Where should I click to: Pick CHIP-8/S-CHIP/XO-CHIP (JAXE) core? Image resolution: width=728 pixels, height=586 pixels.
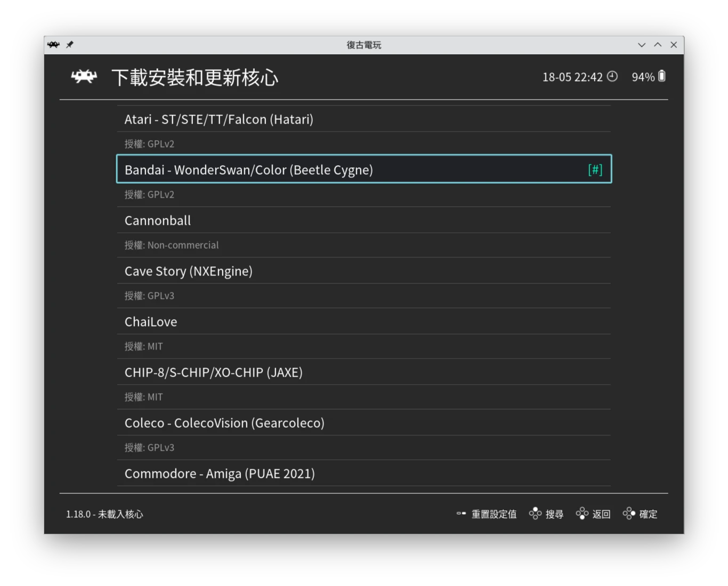(213, 372)
